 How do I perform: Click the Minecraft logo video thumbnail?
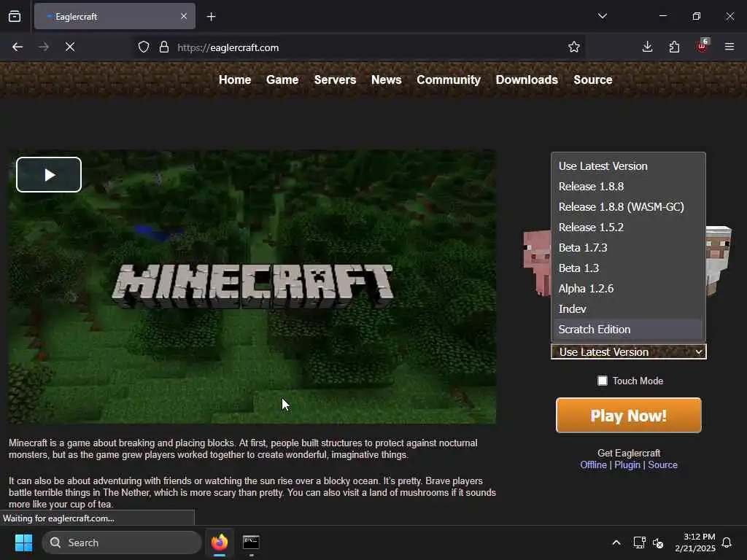252,287
